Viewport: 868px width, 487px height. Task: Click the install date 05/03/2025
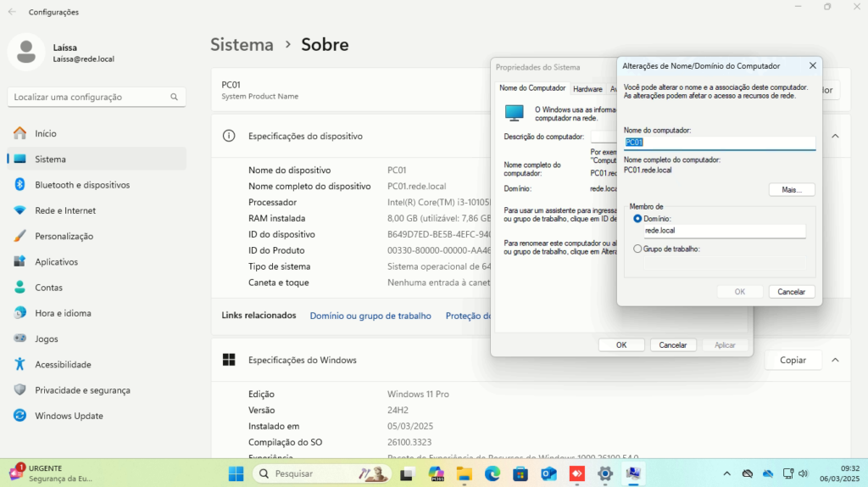pos(410,427)
